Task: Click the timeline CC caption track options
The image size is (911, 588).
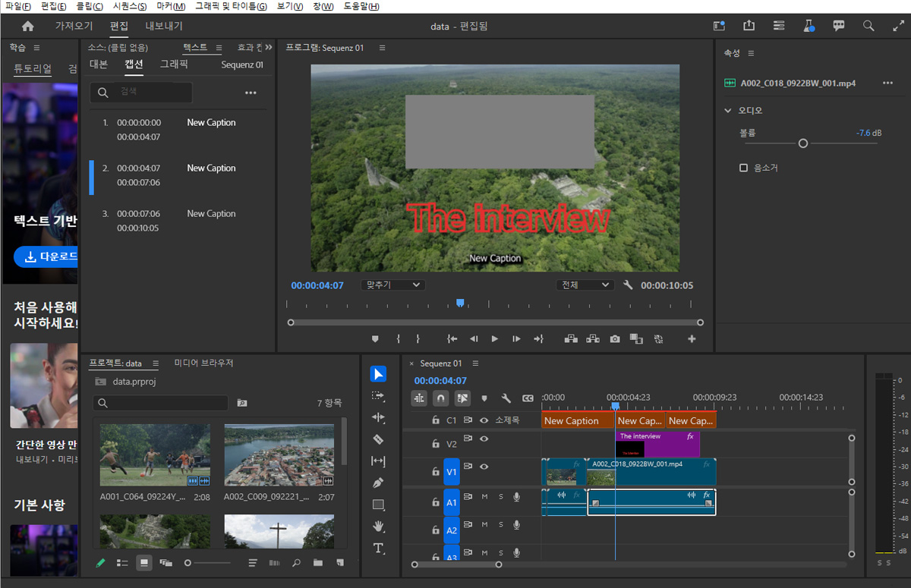Action: (x=528, y=398)
